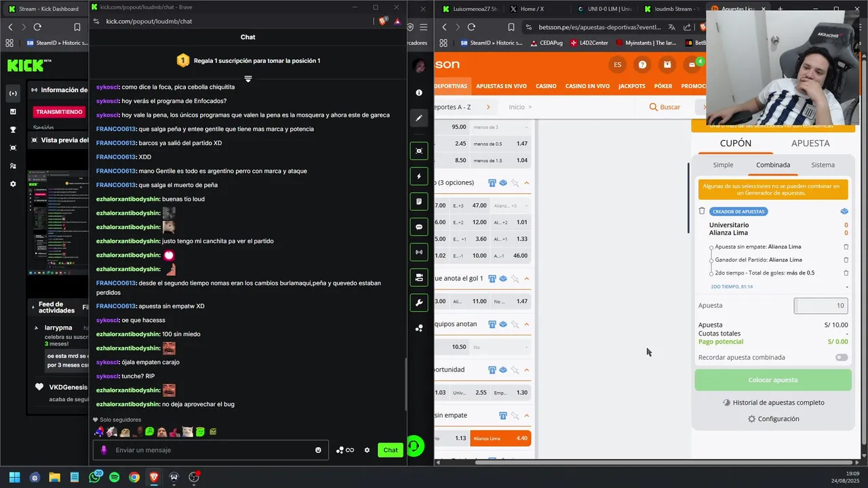Open CASINO menu item
The width and height of the screenshot is (868, 488).
coord(546,86)
